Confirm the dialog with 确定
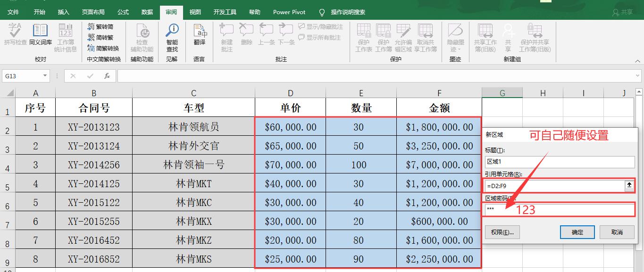Screen dimensions: 644x272 pyautogui.click(x=577, y=232)
